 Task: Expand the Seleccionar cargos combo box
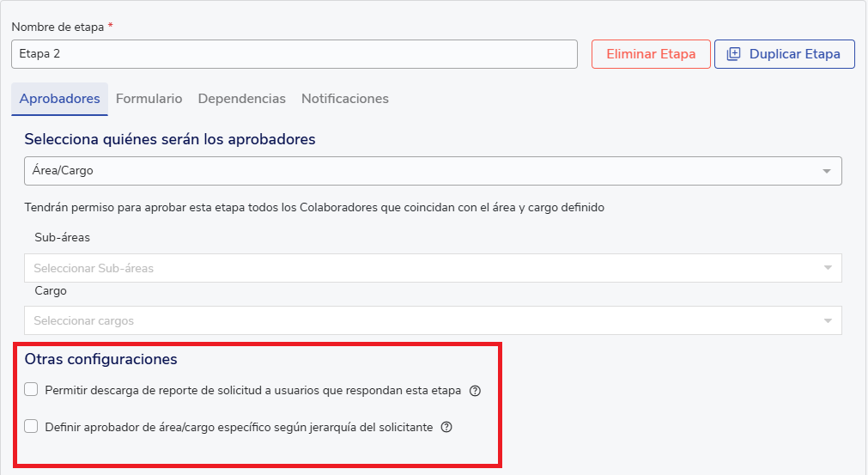[x=421, y=321]
